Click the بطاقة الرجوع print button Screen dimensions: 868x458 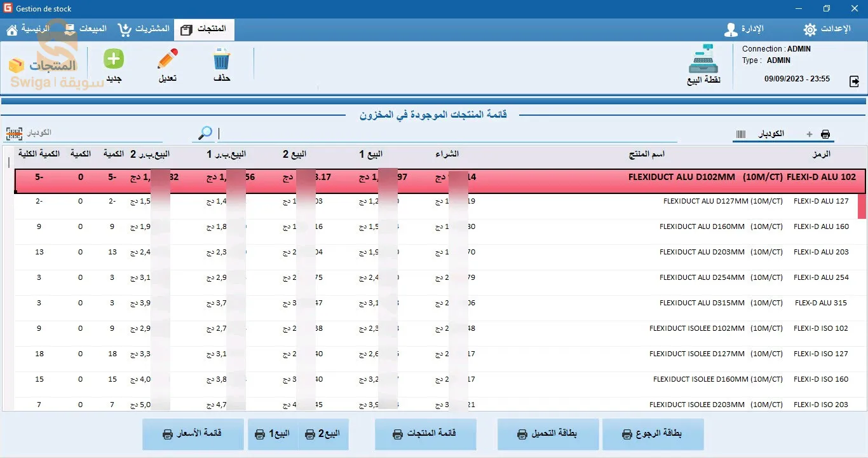point(653,434)
